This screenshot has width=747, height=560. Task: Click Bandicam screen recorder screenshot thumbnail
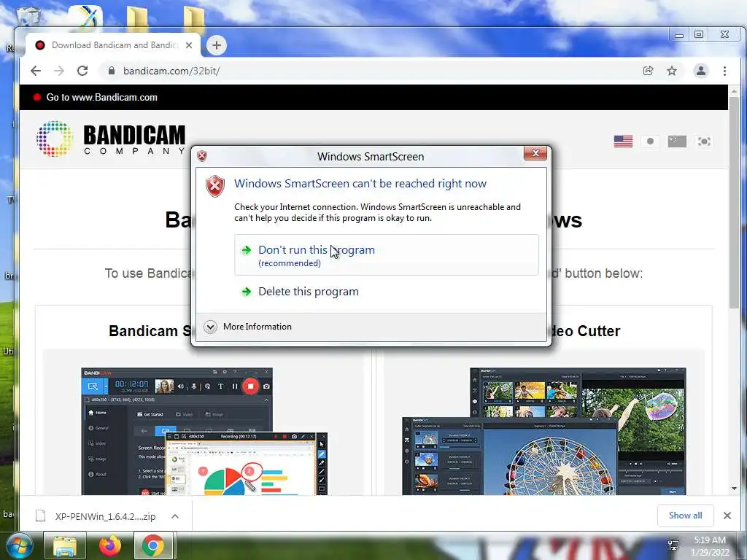(204, 432)
